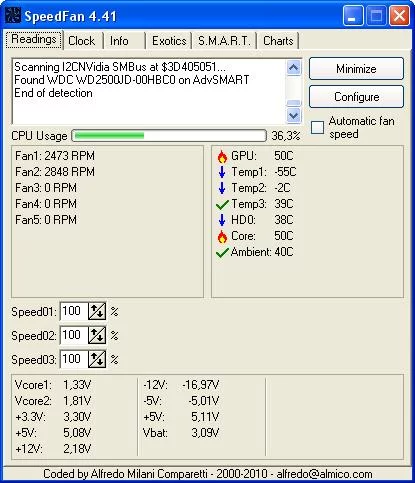The height and width of the screenshot is (483, 415).
Task: Click the '+3.3V' voltage label
Action: [x=30, y=417]
